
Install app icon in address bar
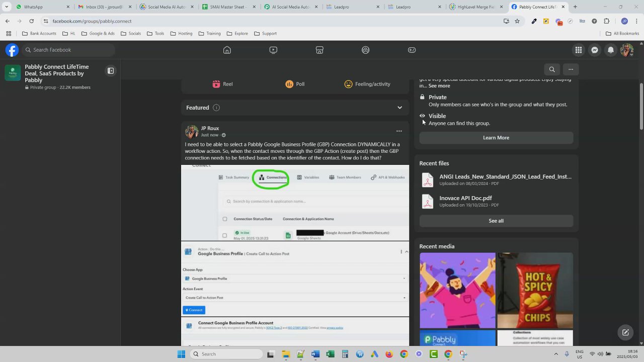point(506,21)
